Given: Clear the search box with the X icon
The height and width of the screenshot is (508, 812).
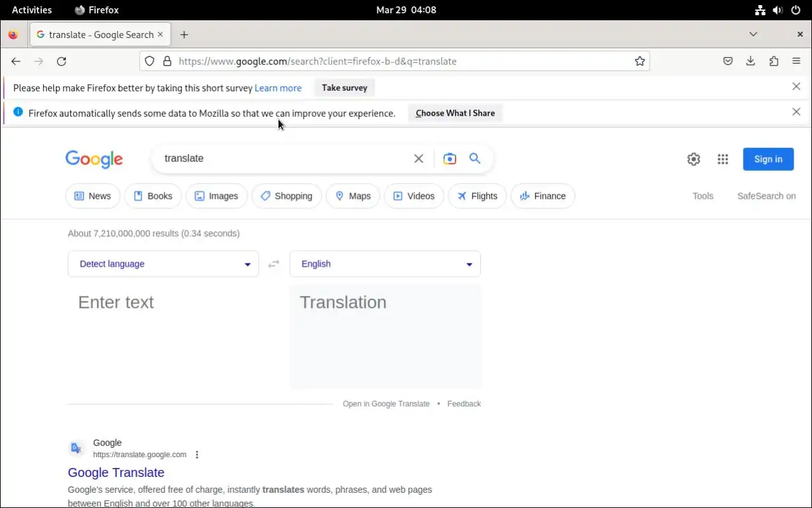Looking at the screenshot, I should click(419, 159).
